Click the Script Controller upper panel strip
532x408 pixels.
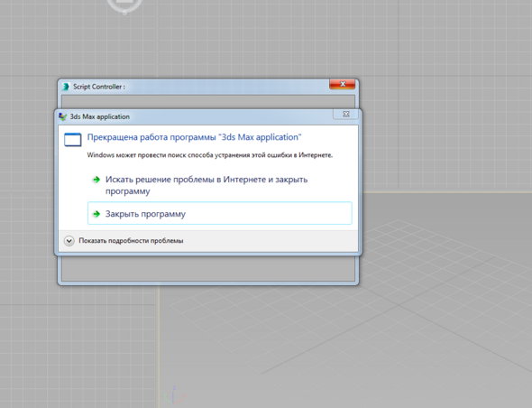[208, 102]
